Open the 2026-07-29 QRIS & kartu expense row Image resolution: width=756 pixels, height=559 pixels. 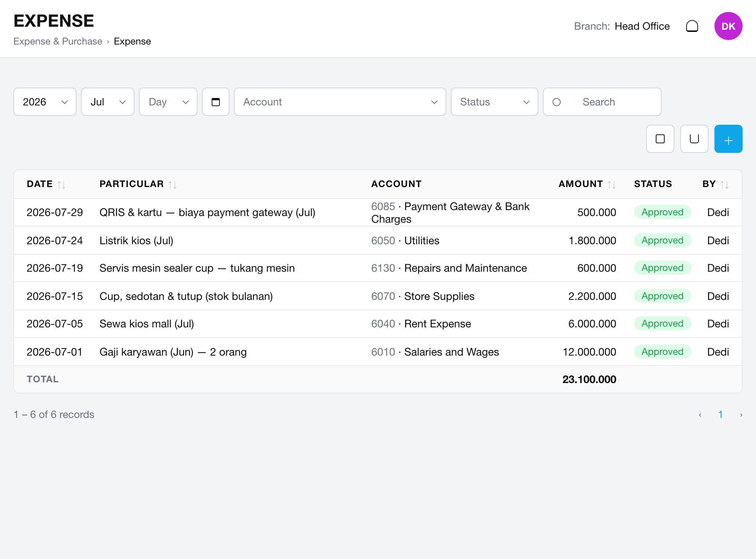tap(378, 212)
